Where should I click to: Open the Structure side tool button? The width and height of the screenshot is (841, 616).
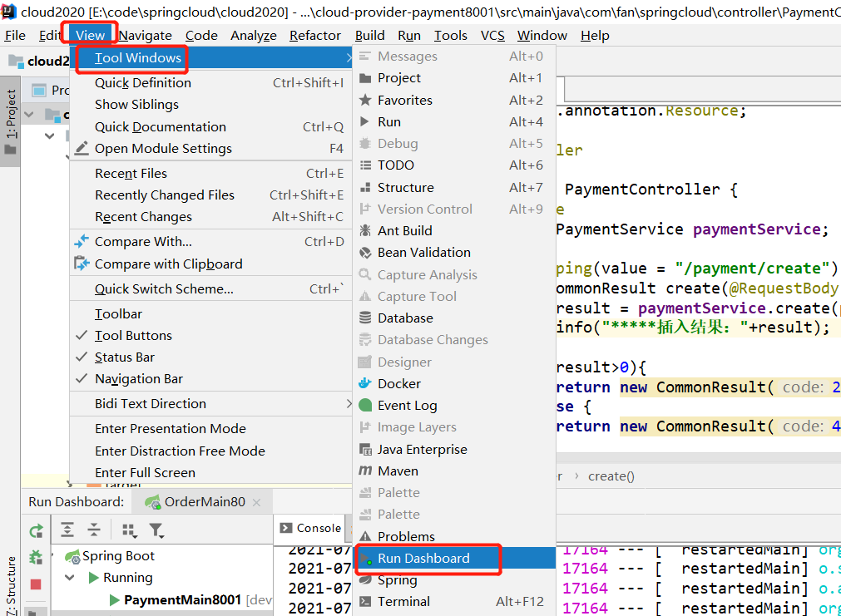click(x=11, y=585)
